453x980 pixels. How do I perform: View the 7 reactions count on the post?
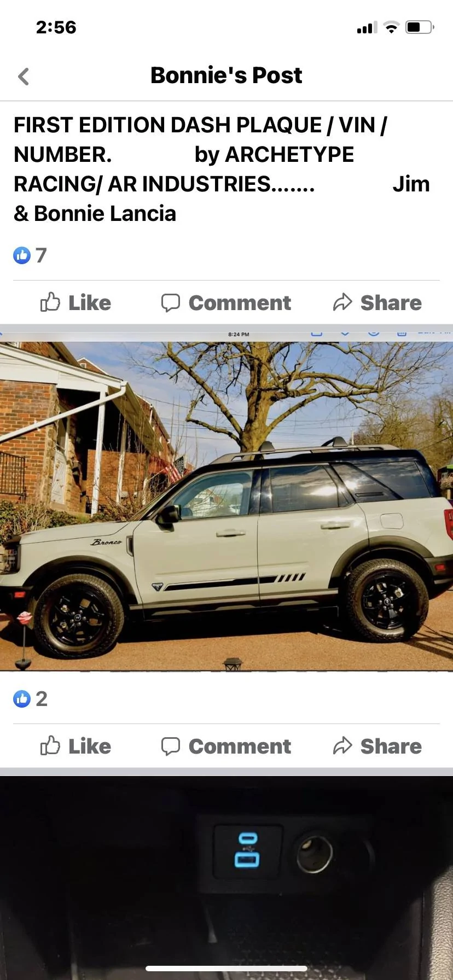(41, 255)
